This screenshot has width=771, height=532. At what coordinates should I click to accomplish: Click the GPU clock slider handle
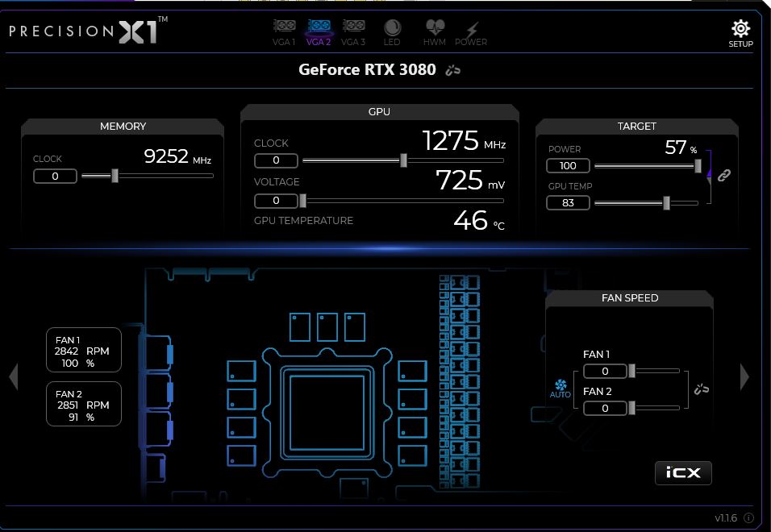404,160
